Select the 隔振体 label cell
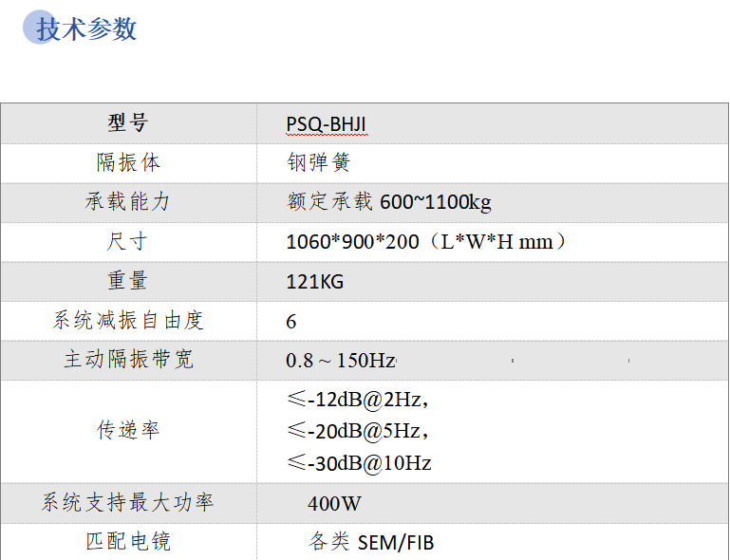Image resolution: width=730 pixels, height=560 pixels. (128, 162)
